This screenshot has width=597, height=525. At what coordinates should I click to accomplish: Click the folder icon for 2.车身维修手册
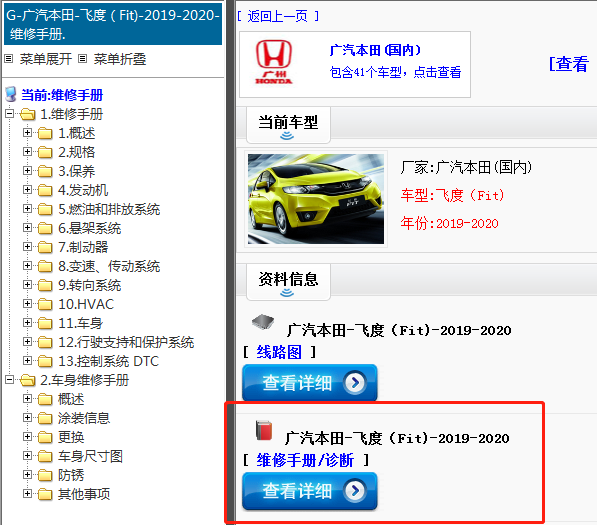tap(28, 380)
